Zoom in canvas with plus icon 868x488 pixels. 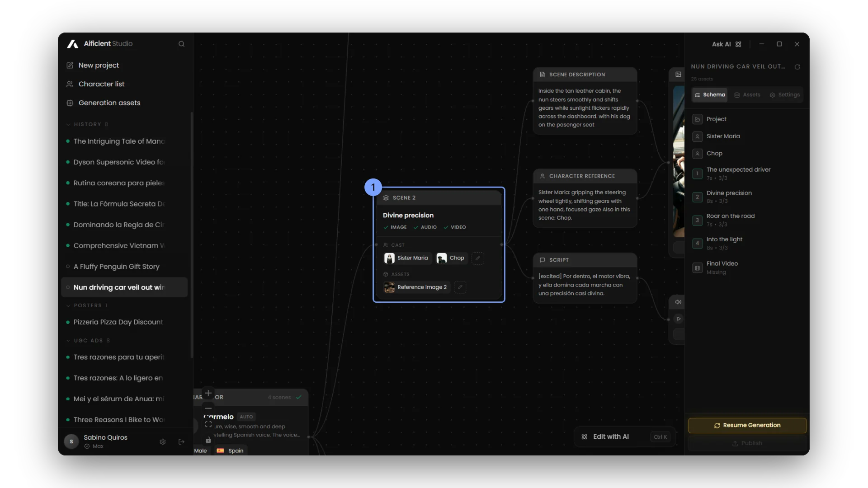208,393
